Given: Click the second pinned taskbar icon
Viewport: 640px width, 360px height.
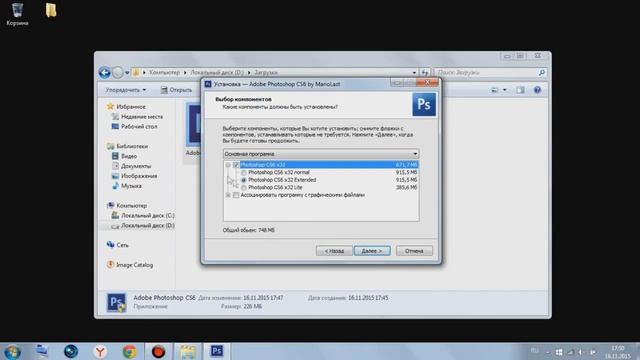Looking at the screenshot, I should 42,351.
